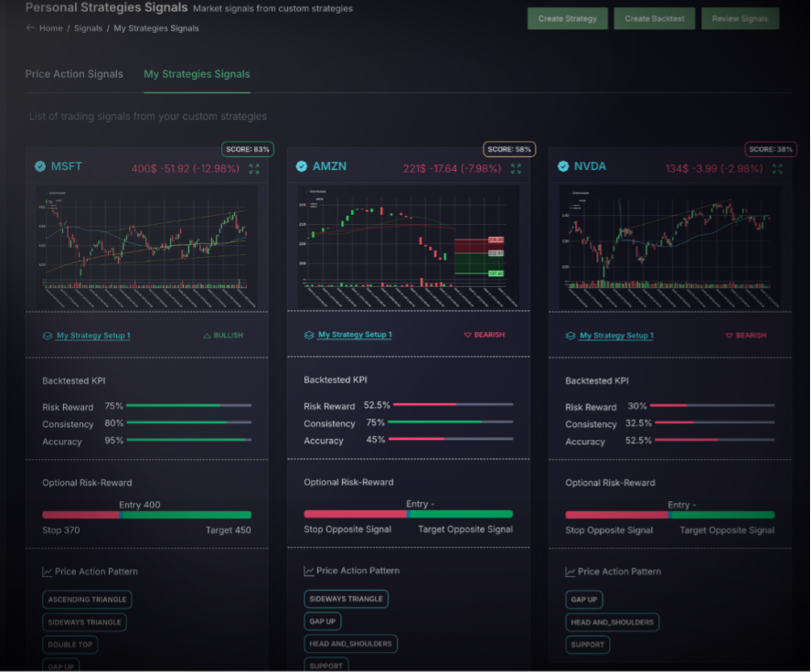Viewport: 811px width, 672px height.
Task: Click the NVDA Optional Risk-Reward bar
Action: (x=670, y=515)
